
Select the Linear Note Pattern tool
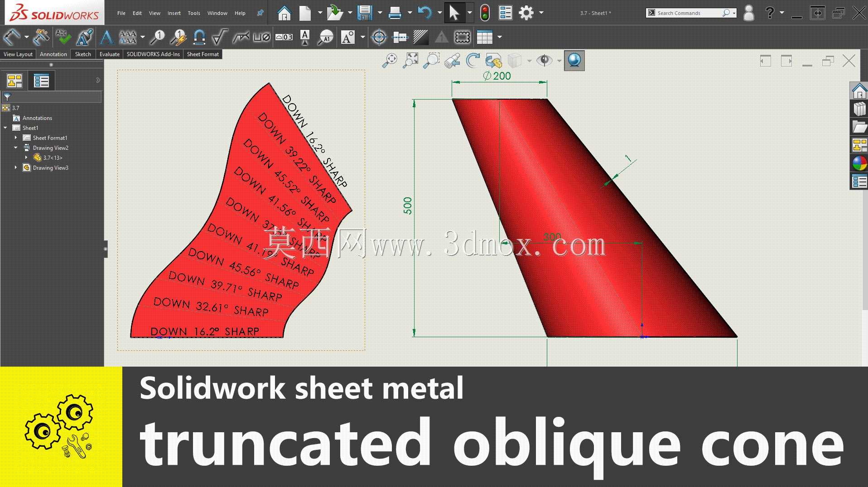(x=128, y=37)
